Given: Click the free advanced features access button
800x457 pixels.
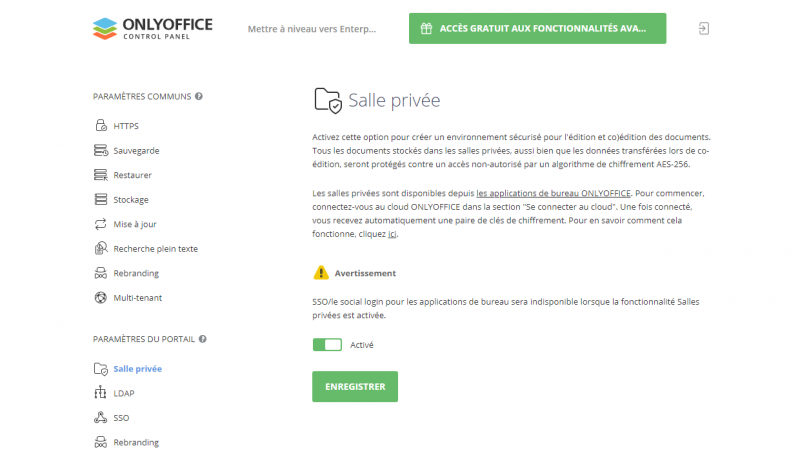Looking at the screenshot, I should pos(537,28).
